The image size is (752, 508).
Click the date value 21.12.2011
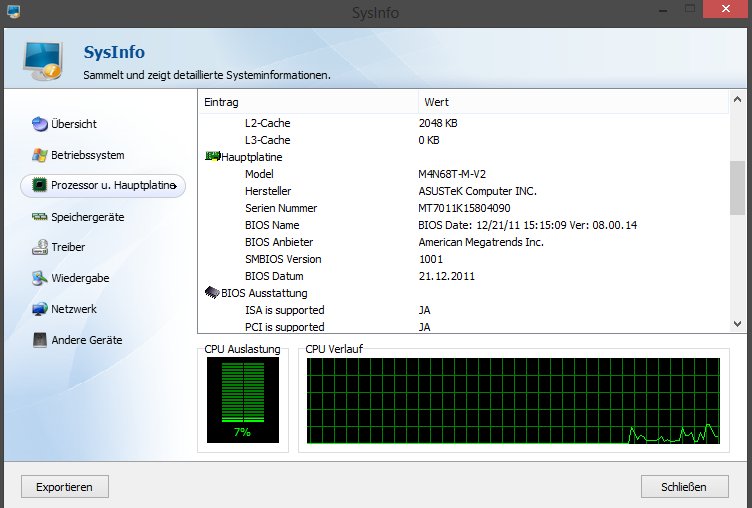[446, 276]
